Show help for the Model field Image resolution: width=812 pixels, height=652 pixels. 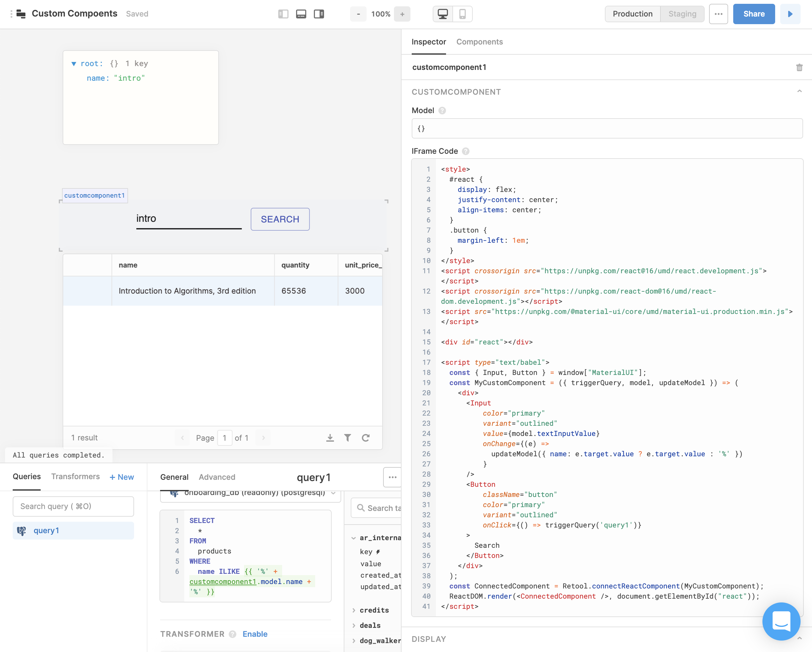point(443,110)
